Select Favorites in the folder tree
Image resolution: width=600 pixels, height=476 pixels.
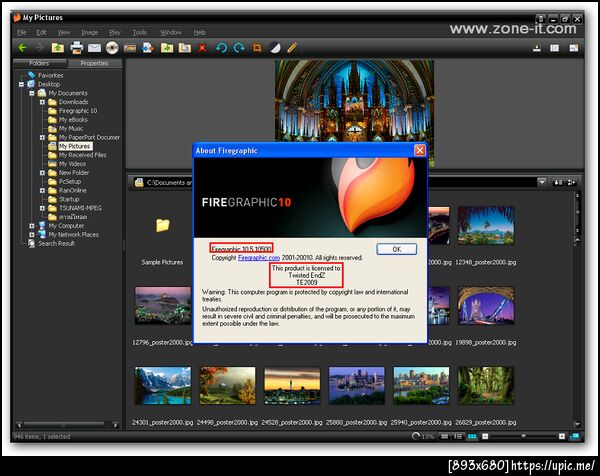point(51,75)
